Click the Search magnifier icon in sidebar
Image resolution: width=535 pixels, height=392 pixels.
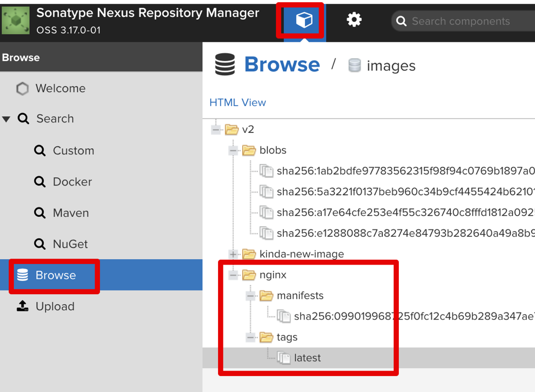coord(23,119)
